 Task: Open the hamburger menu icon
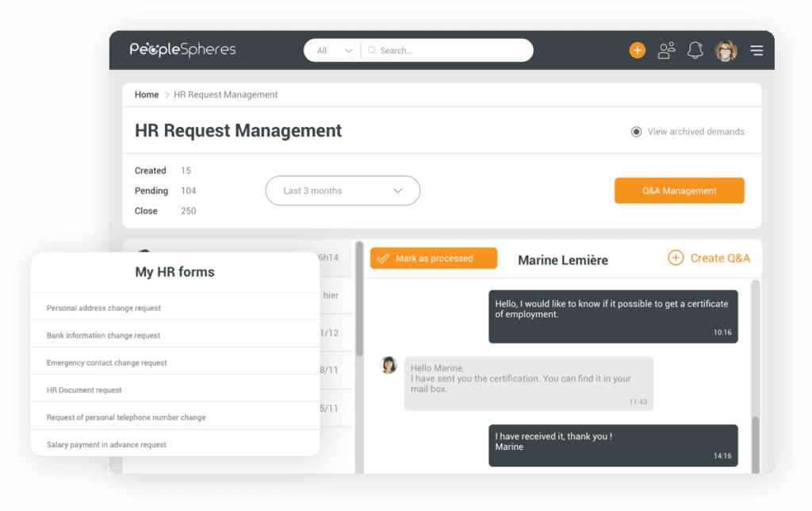click(x=756, y=49)
